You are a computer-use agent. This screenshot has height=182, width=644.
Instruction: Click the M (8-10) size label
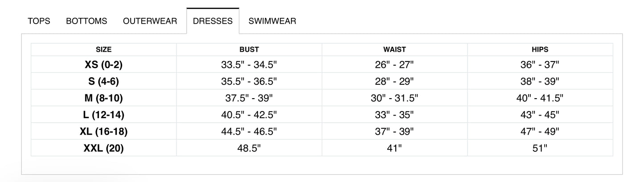pyautogui.click(x=103, y=98)
